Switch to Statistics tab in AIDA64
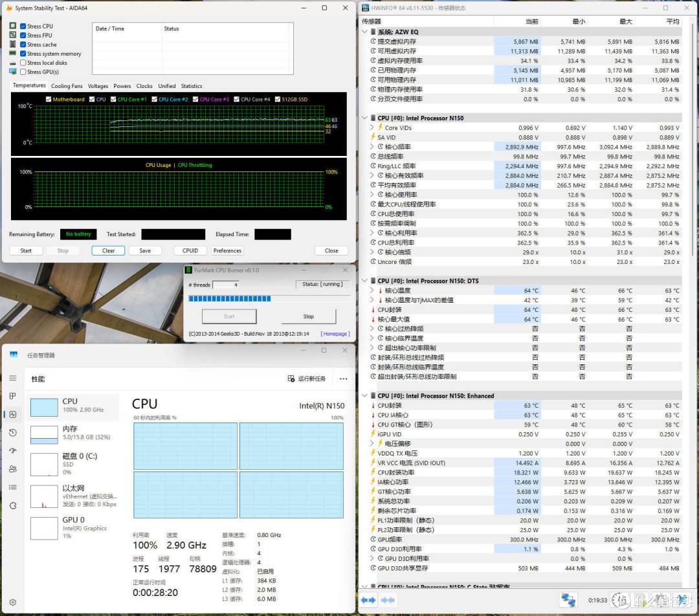Screen dimensions: 699x616 (x=191, y=86)
